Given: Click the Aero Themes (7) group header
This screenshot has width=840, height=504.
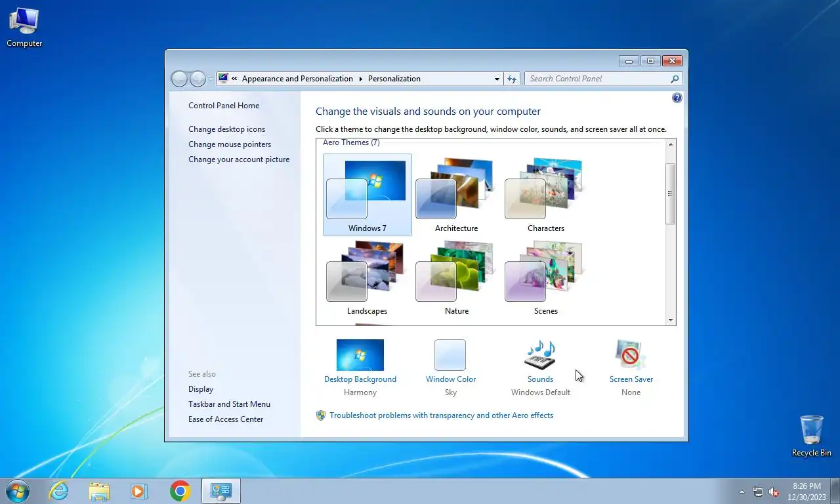Looking at the screenshot, I should click(x=351, y=142).
